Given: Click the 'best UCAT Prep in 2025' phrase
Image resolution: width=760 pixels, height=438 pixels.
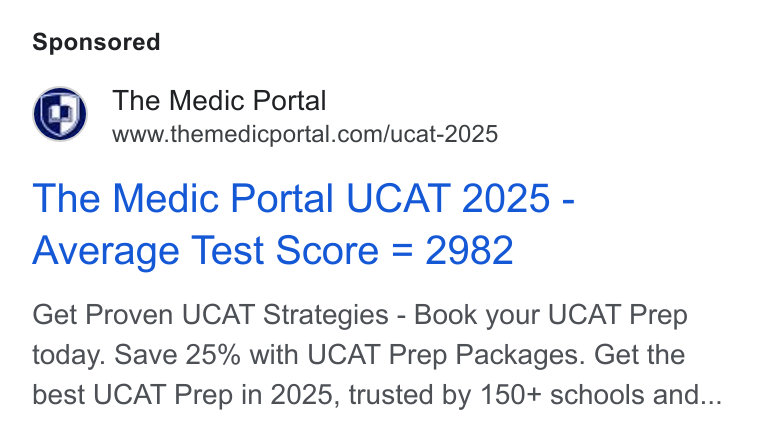Looking at the screenshot, I should (182, 395).
